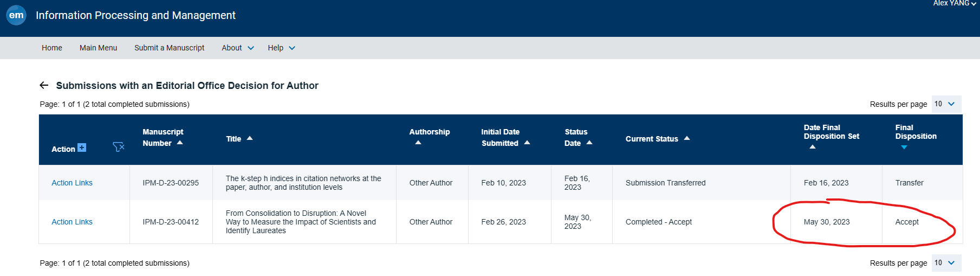Image resolution: width=980 pixels, height=276 pixels.
Task: Click the back arrow beside Submissions heading
Action: pyautogui.click(x=44, y=85)
